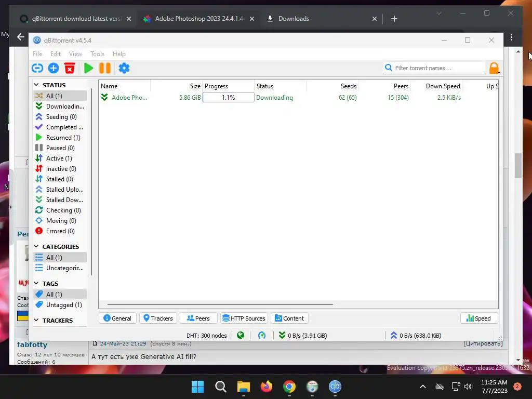Collapse the STATUS section
The height and width of the screenshot is (399, 532).
(36, 85)
